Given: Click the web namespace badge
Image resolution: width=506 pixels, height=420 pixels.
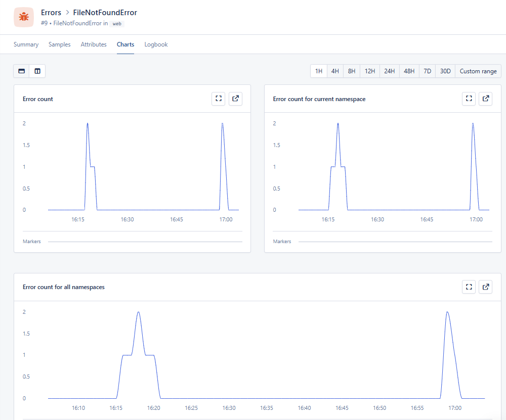Looking at the screenshot, I should click(117, 23).
